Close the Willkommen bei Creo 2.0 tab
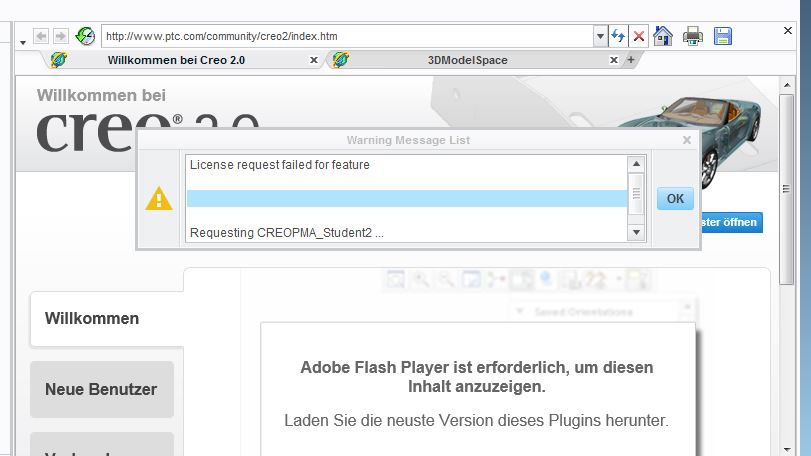 point(313,60)
